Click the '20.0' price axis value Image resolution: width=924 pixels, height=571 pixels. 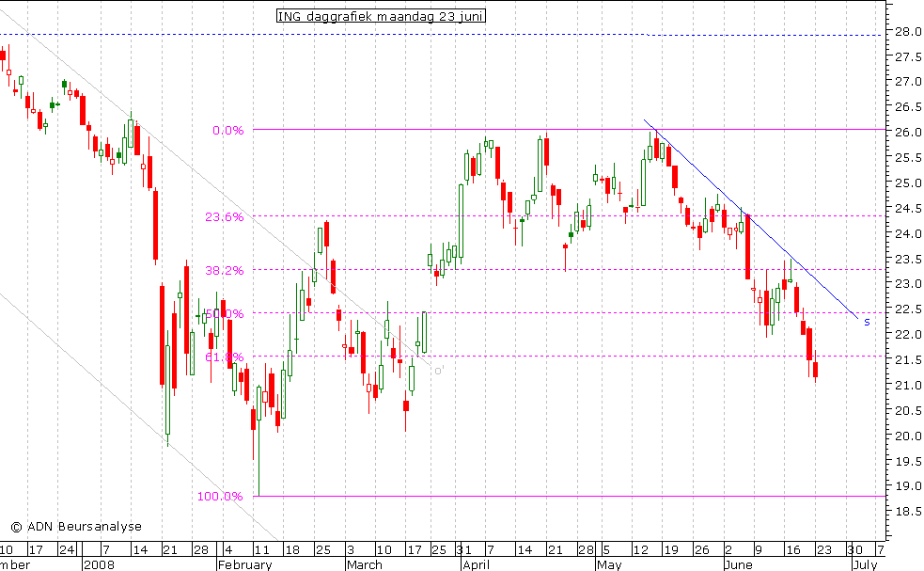(908, 436)
